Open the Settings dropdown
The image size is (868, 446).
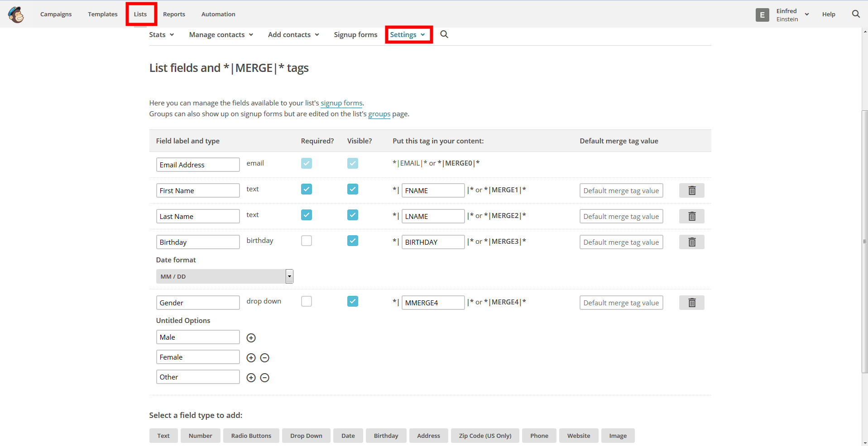coord(408,35)
